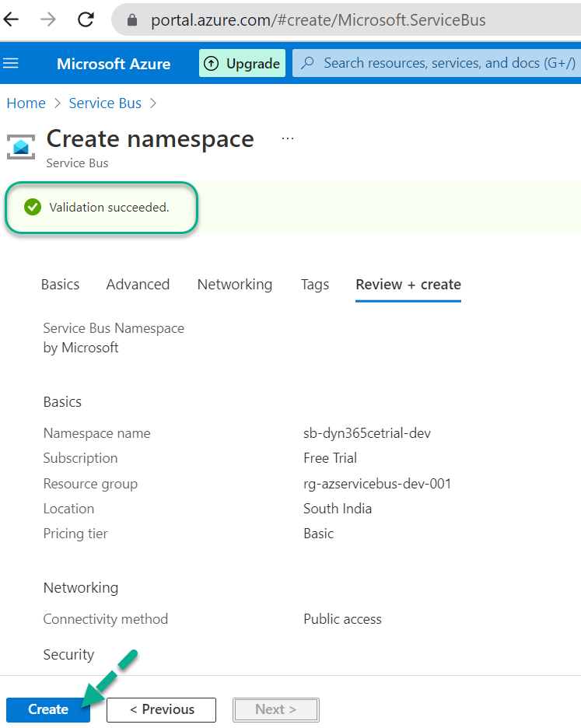Image resolution: width=581 pixels, height=728 pixels.
Task: Open the Advanced tab
Action: 138,285
